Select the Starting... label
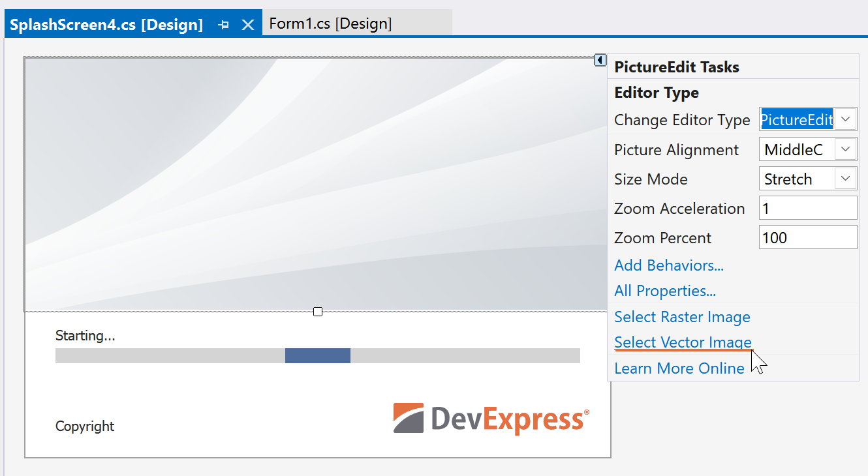This screenshot has height=476, width=868. [x=85, y=336]
